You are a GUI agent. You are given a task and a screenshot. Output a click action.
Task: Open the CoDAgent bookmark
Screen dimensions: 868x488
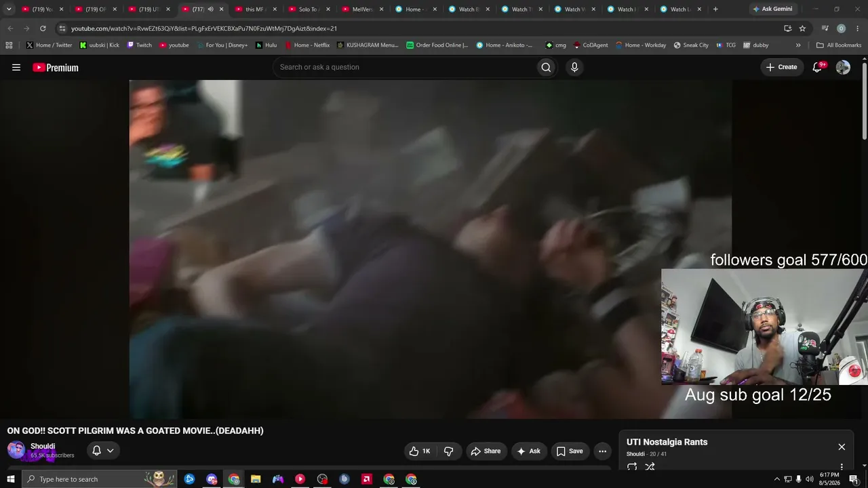591,45
